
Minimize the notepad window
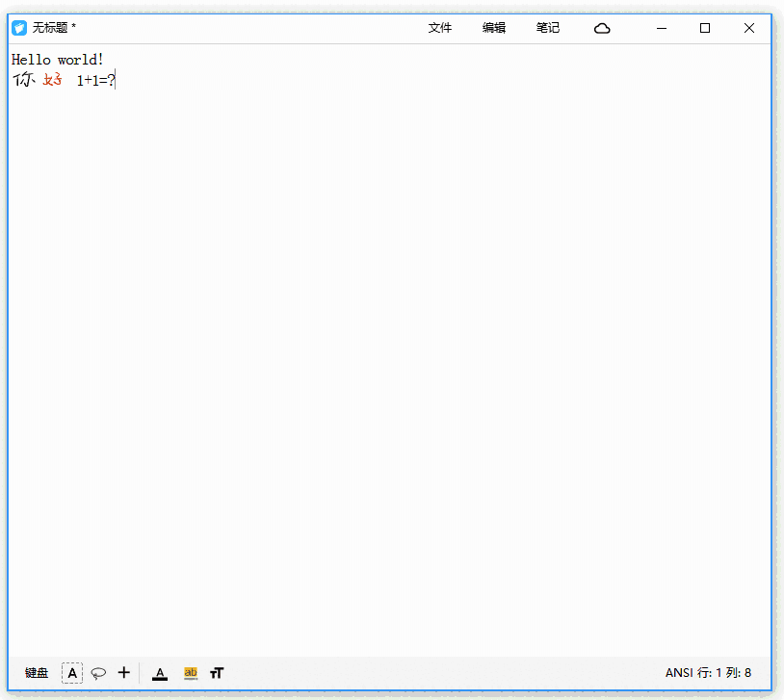click(662, 28)
